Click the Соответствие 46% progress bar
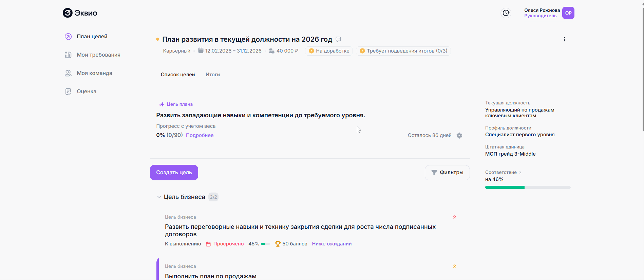The image size is (644, 280). pyautogui.click(x=528, y=187)
